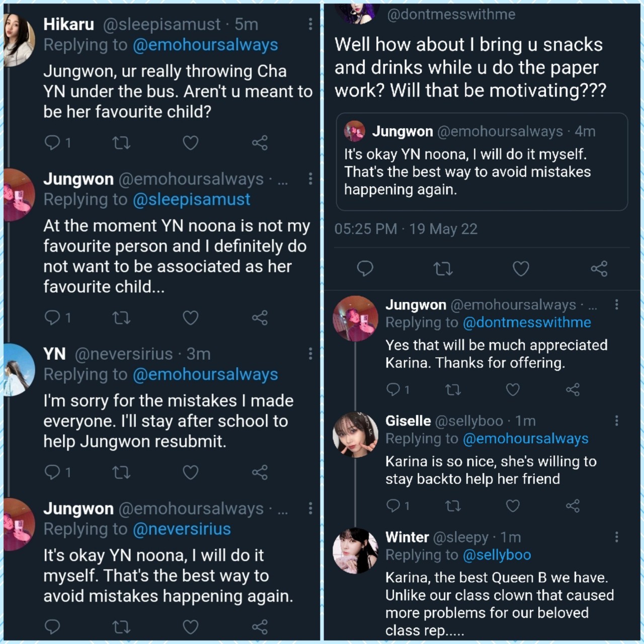Image resolution: width=644 pixels, height=644 pixels.
Task: Like Hikaru's tweet about favourite child
Action: 190,143
